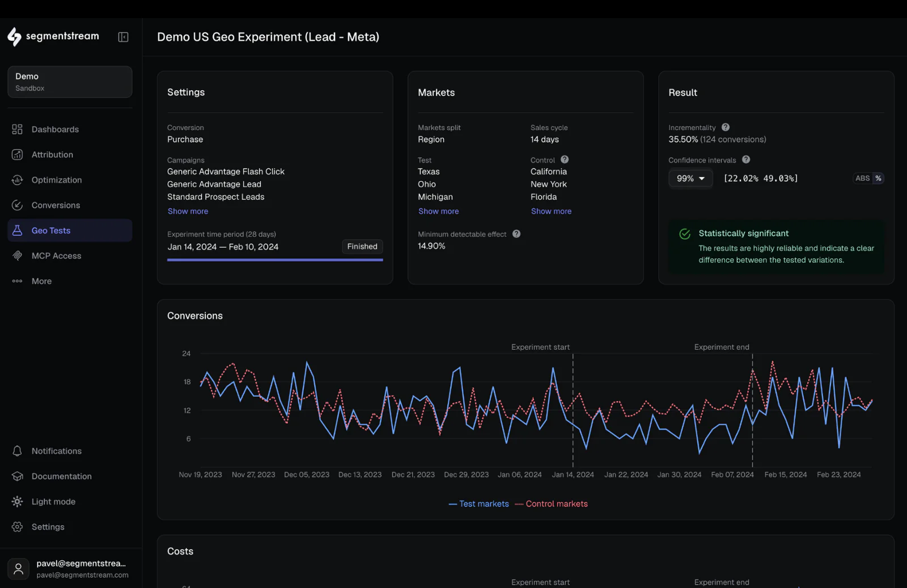Screen dimensions: 907x588
Task: Go to Attribution section
Action: (x=70, y=155)
